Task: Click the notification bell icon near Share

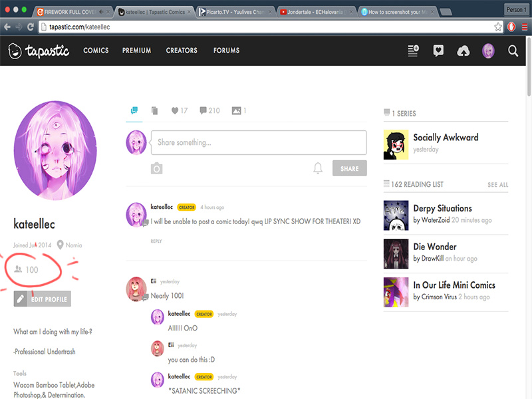Action: tap(318, 169)
